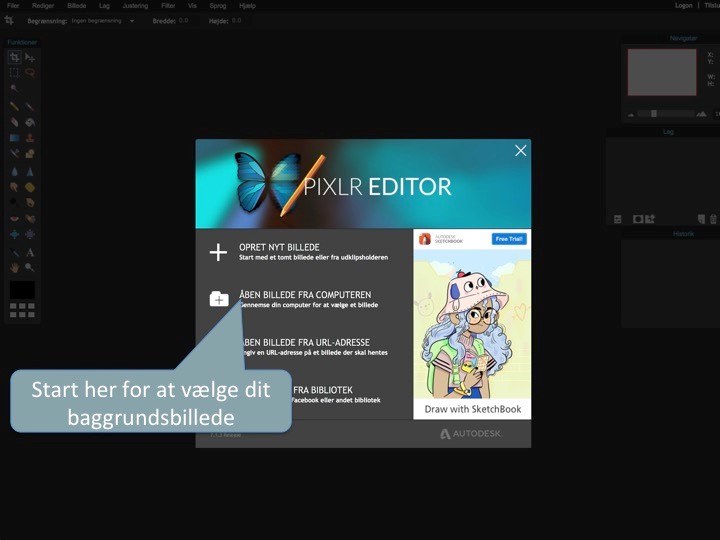Close the Pixlr Editor welcome dialog
This screenshot has width=720, height=540.
click(520, 151)
